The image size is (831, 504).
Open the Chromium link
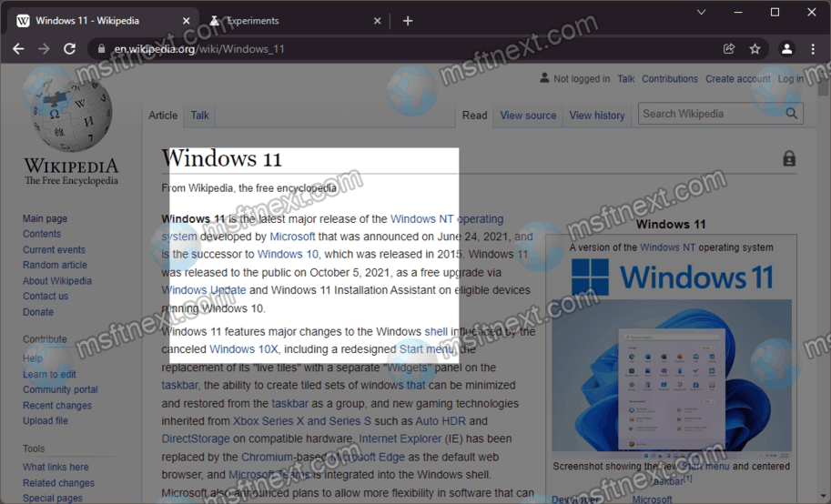pos(267,457)
